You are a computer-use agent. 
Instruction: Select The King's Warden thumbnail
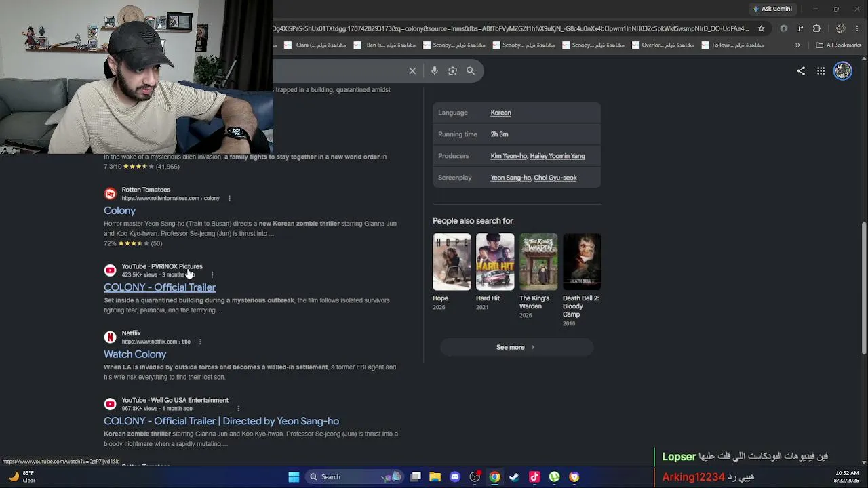[538, 262]
